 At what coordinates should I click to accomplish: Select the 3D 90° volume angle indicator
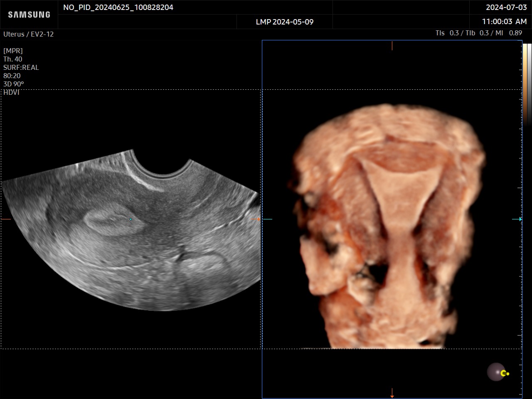(13, 84)
